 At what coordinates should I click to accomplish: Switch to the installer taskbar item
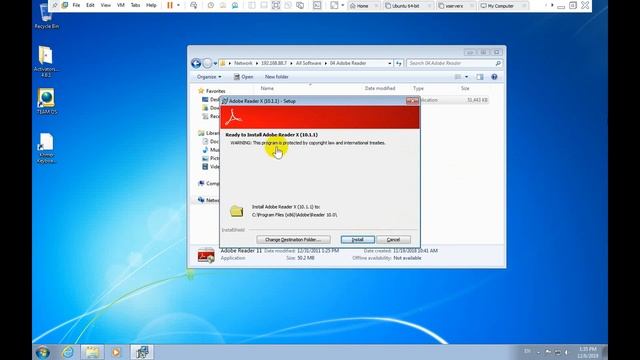(x=142, y=352)
